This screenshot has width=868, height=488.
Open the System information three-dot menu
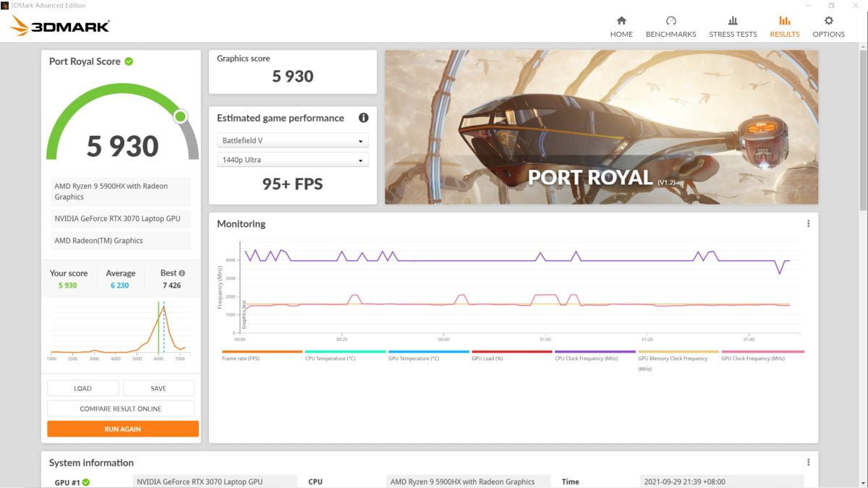click(808, 463)
